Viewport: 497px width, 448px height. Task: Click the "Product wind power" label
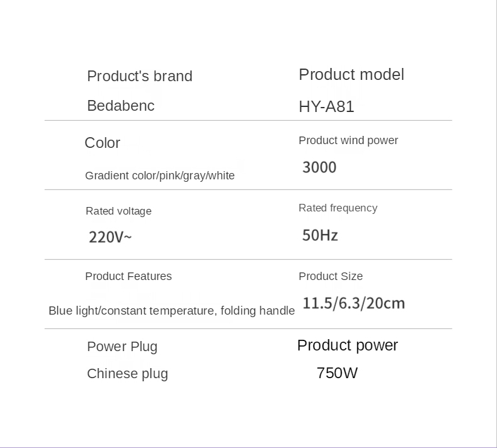tap(348, 140)
